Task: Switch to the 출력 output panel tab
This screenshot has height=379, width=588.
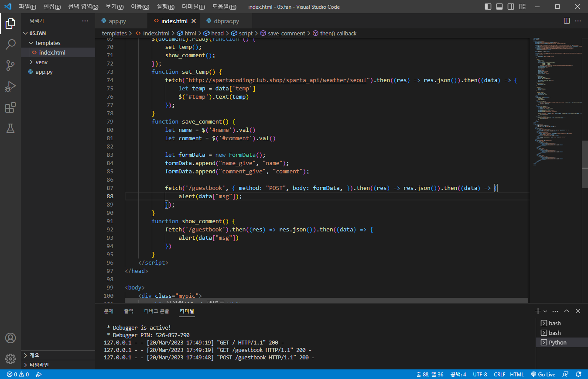Action: [129, 311]
